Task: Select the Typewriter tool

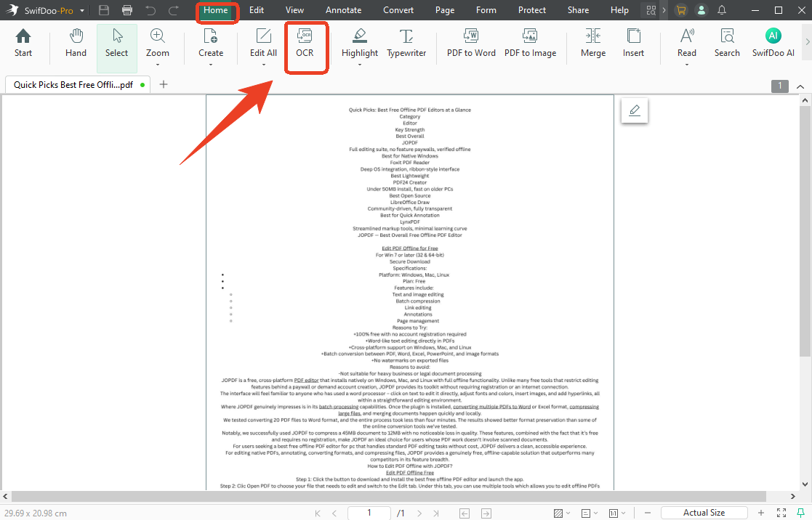Action: pyautogui.click(x=406, y=44)
